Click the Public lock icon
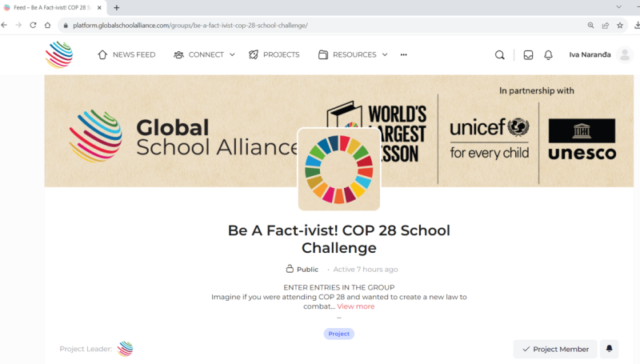Viewport: 640px width, 364px height. [290, 269]
